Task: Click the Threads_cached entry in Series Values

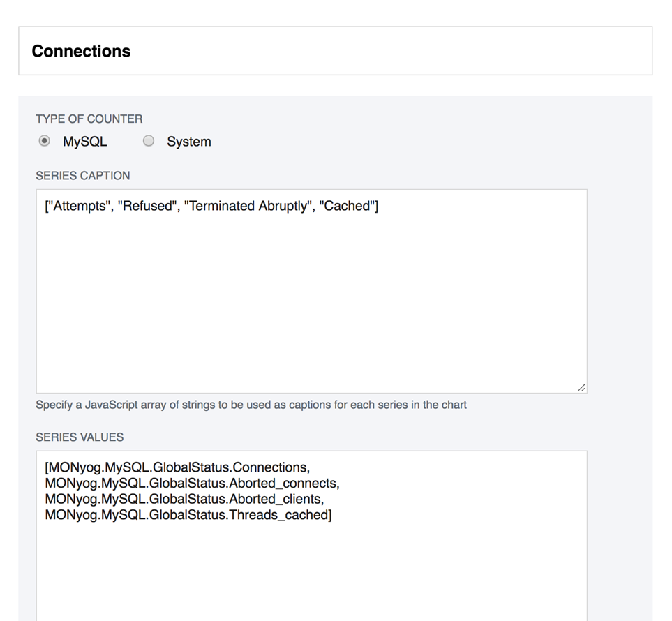Action: (187, 515)
